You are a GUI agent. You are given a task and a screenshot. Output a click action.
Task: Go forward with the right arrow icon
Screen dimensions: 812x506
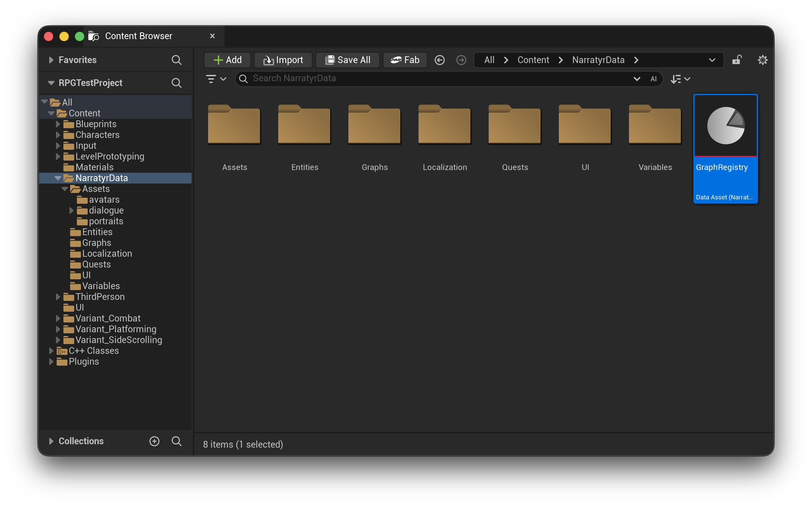tap(461, 60)
